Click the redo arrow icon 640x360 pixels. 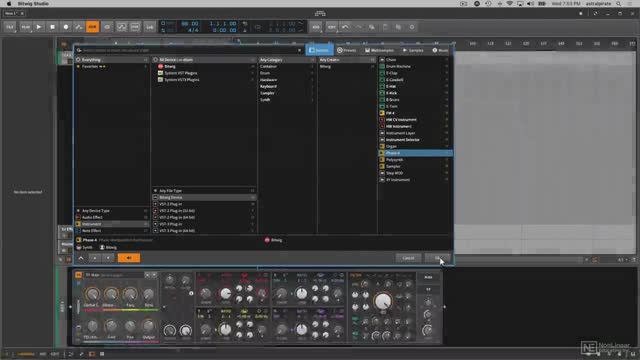click(358, 27)
